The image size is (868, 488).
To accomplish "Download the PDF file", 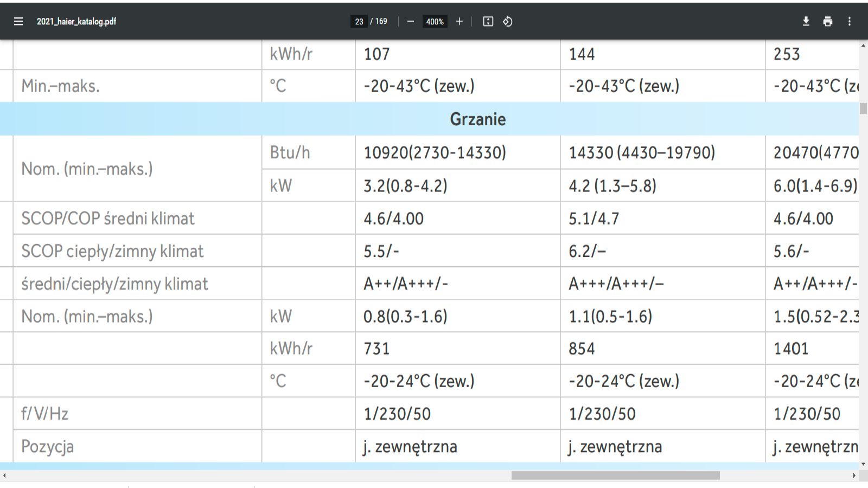I will tap(806, 22).
